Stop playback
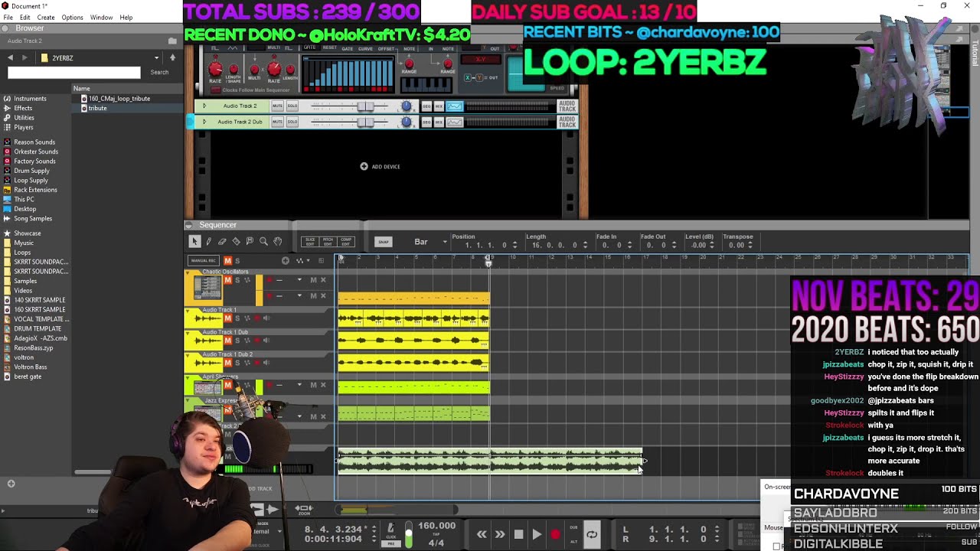This screenshot has height=551, width=980. [518, 535]
